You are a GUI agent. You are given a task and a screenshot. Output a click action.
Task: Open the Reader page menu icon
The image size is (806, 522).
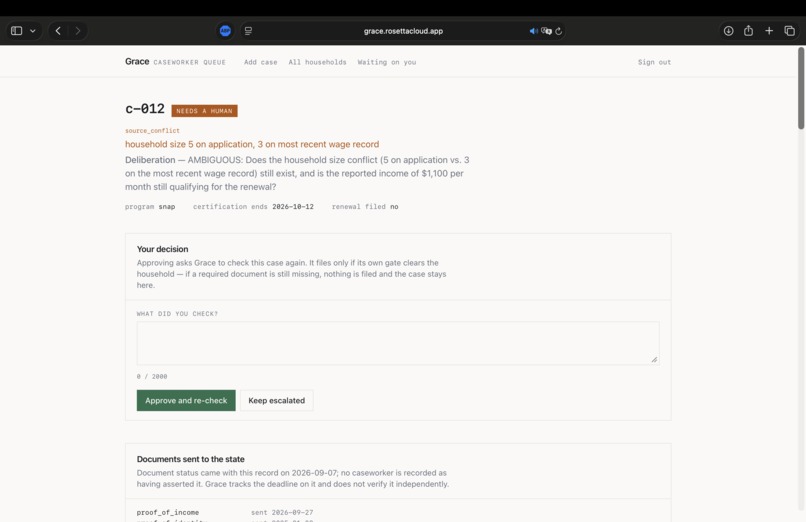(248, 31)
